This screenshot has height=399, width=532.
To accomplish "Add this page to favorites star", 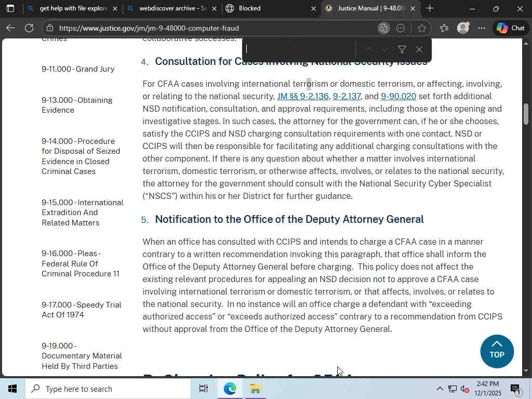I will 422,28.
